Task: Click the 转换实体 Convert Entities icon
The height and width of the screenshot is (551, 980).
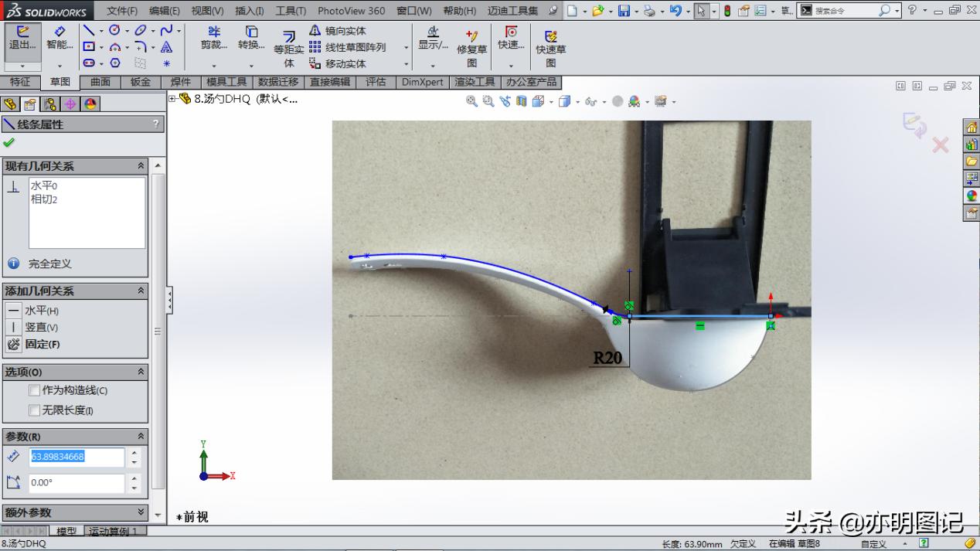Action: point(251,43)
